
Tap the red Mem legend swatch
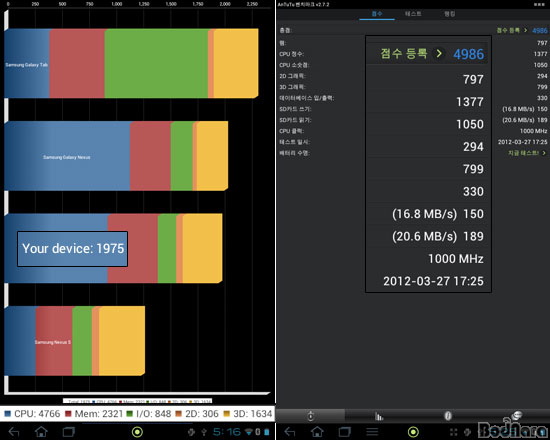click(68, 414)
